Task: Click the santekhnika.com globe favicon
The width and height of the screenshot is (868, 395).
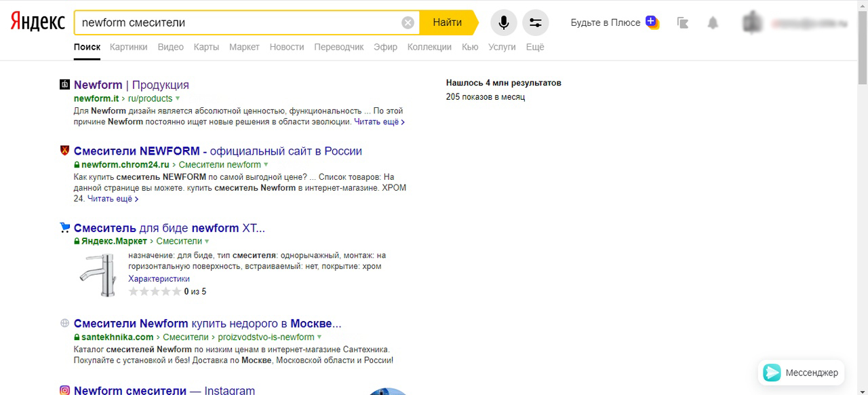Action: tap(65, 323)
